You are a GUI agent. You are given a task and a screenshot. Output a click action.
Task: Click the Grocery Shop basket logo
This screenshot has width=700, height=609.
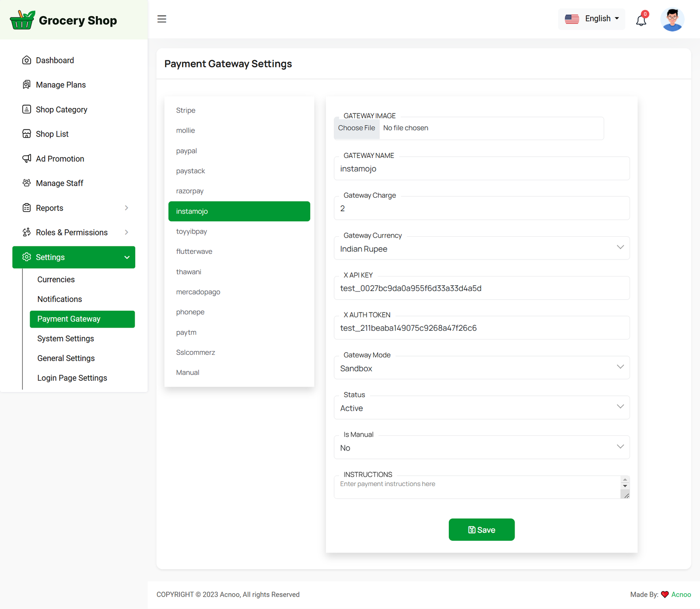click(x=22, y=20)
